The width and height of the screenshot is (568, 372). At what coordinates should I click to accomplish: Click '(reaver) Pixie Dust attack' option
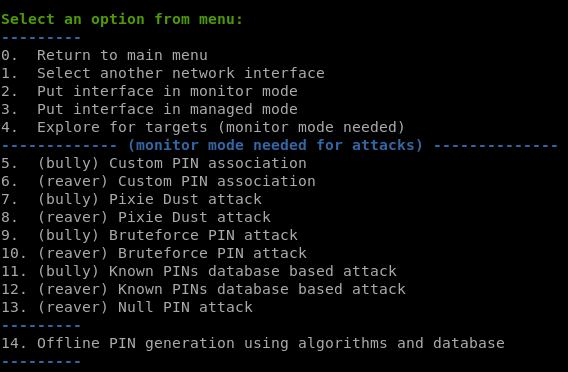(136, 217)
